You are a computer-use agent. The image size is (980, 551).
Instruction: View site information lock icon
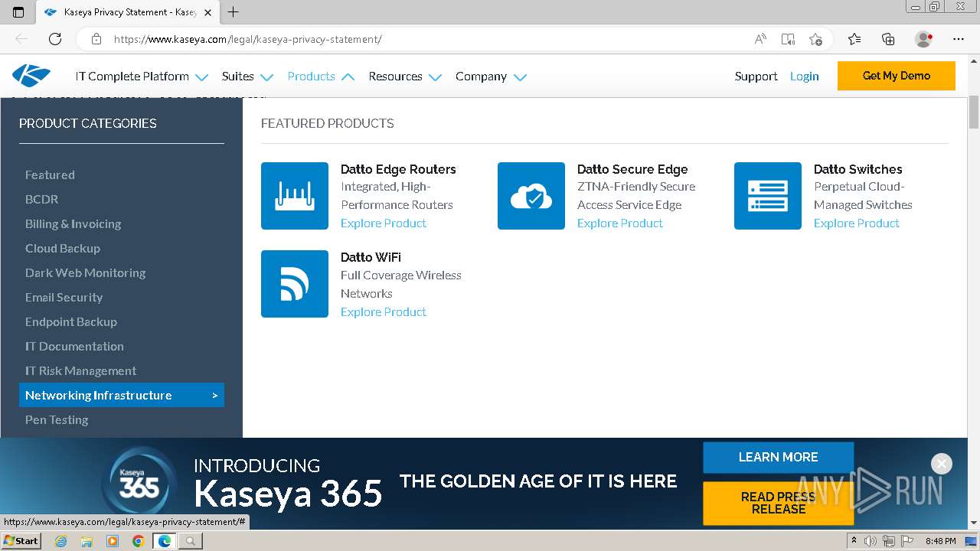coord(96,39)
